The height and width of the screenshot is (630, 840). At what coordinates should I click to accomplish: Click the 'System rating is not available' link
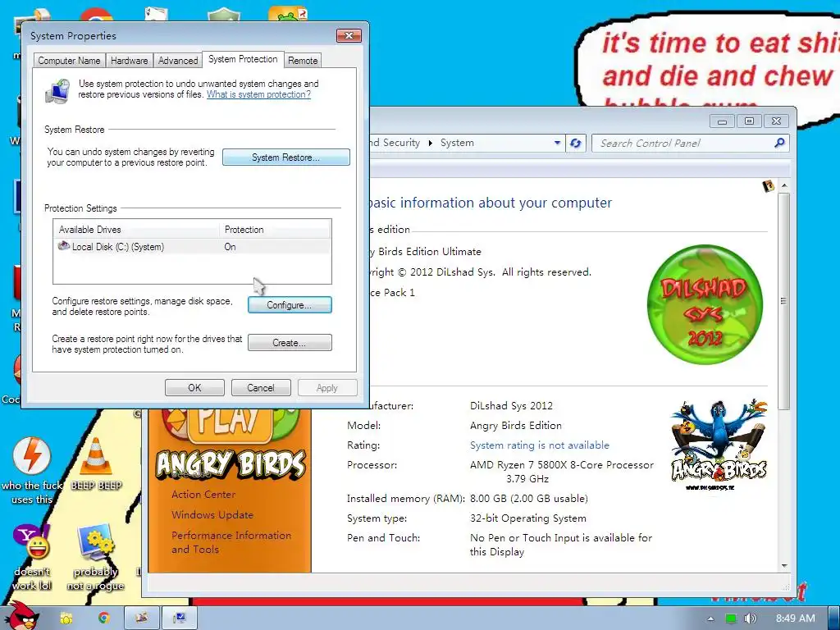point(540,445)
